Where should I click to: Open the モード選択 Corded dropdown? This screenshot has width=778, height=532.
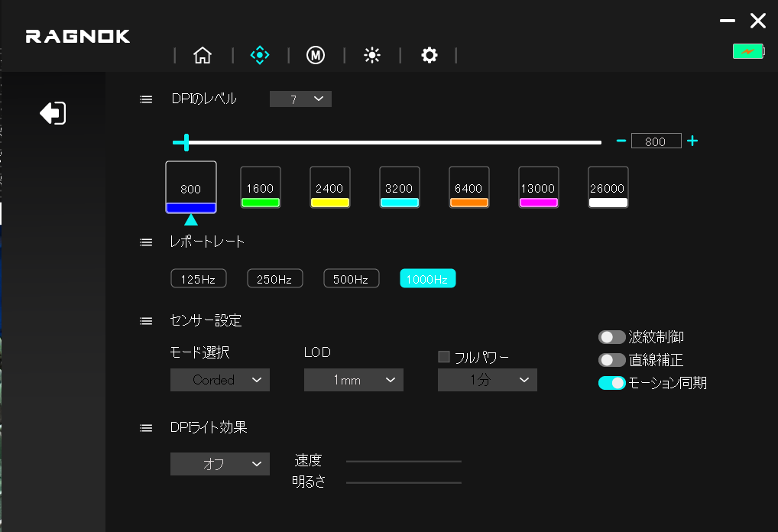pyautogui.click(x=219, y=380)
